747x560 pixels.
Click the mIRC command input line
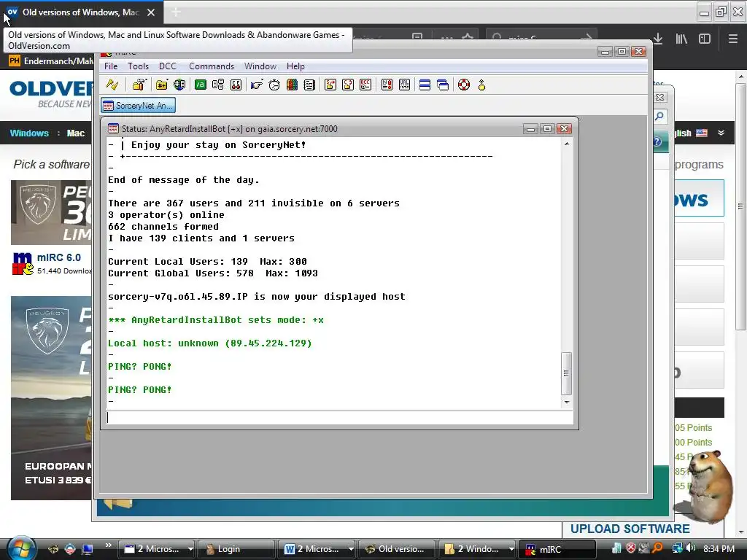[x=339, y=418]
